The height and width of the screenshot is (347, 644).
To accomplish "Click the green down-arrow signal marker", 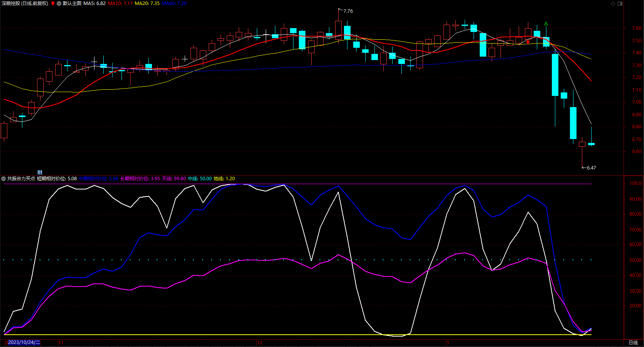I will 546,24.
